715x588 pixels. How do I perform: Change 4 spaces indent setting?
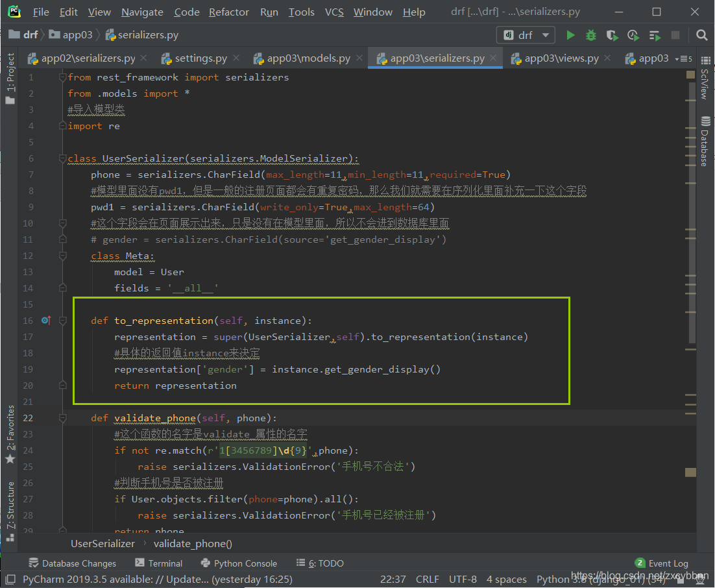(506, 580)
